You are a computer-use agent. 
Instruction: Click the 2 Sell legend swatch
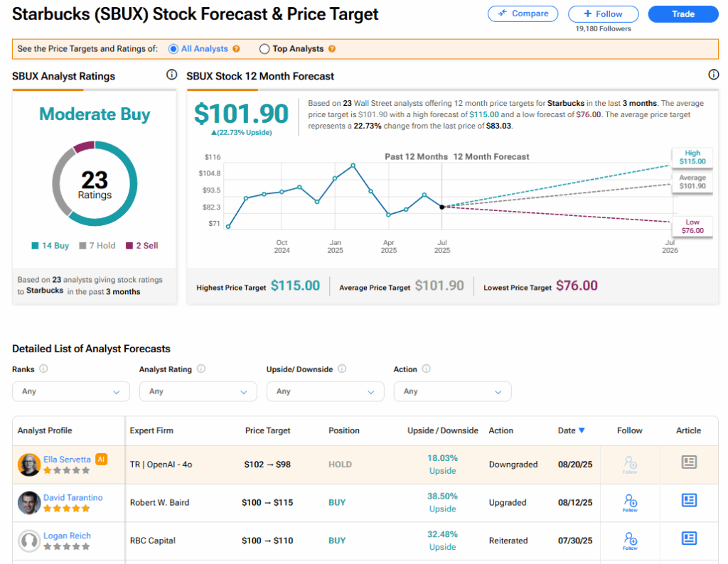tap(129, 246)
